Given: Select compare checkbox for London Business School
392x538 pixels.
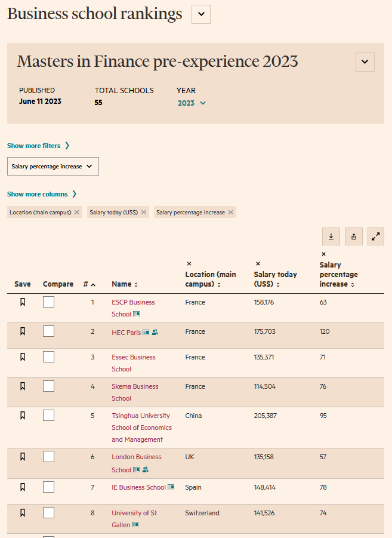Looking at the screenshot, I should click(x=48, y=457).
